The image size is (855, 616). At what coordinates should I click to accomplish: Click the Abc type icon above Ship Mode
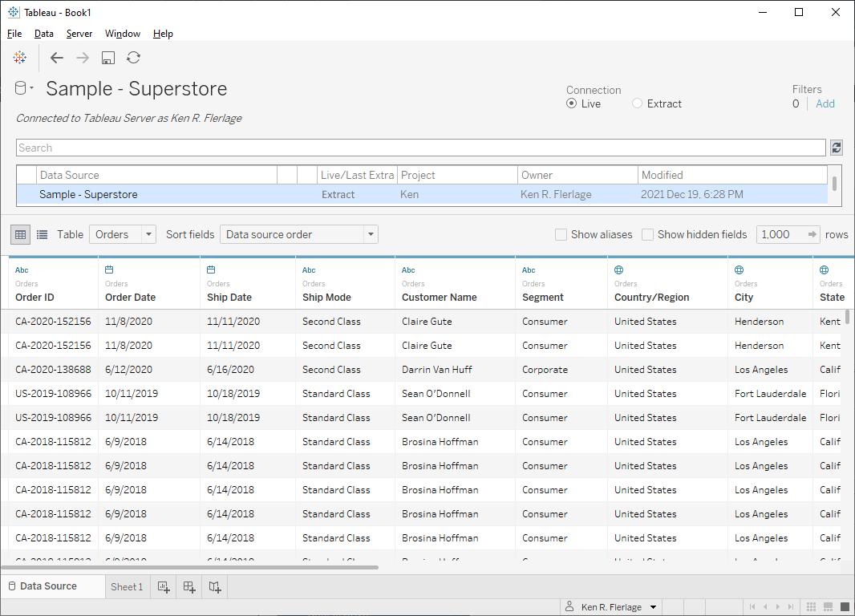pos(309,269)
